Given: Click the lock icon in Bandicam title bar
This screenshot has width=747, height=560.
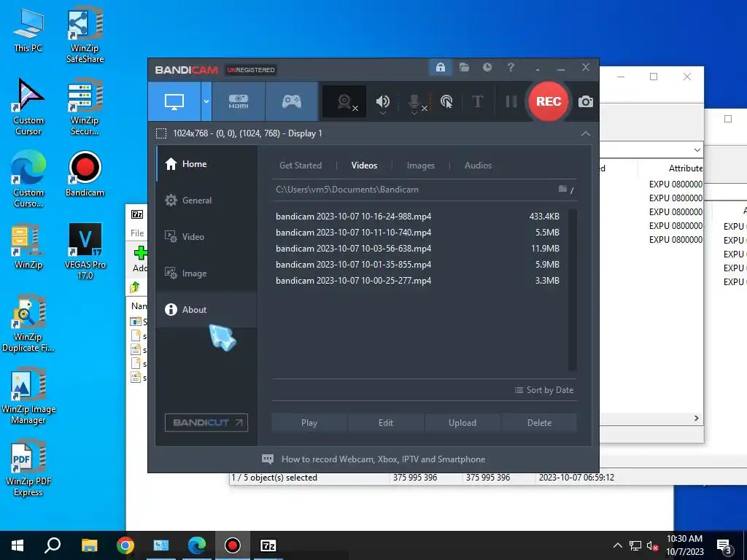Looking at the screenshot, I should pyautogui.click(x=440, y=67).
